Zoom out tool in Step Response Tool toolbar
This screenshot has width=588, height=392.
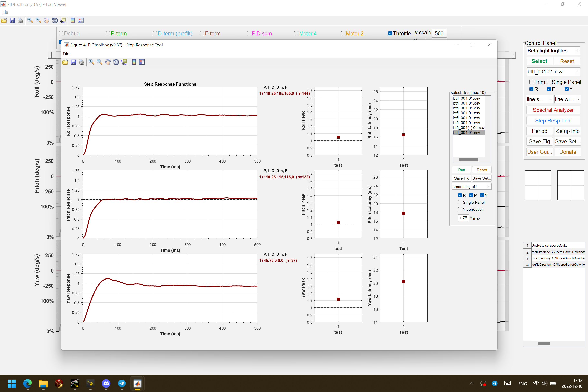point(99,62)
